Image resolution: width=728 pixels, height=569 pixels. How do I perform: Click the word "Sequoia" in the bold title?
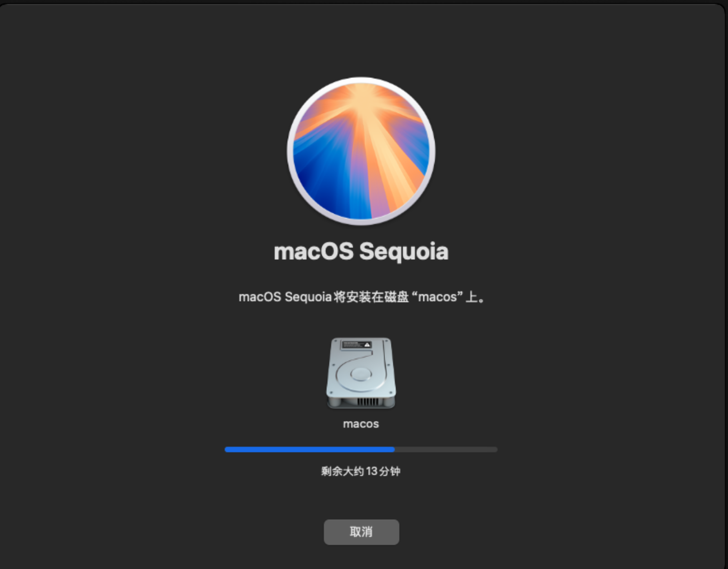(x=404, y=252)
